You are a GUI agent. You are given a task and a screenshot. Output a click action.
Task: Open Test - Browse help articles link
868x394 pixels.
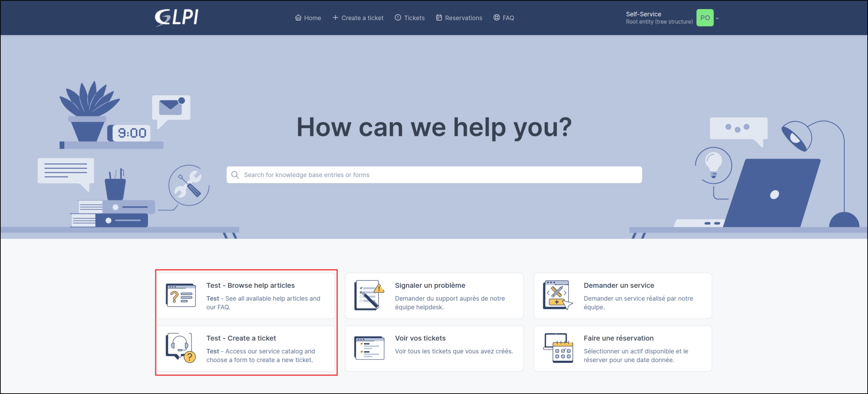pyautogui.click(x=250, y=285)
